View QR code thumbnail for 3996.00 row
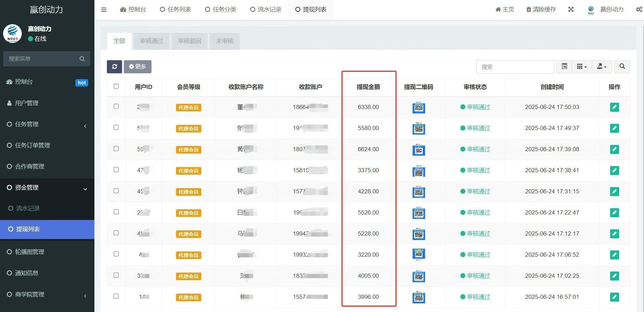The height and width of the screenshot is (312, 644). 419,297
